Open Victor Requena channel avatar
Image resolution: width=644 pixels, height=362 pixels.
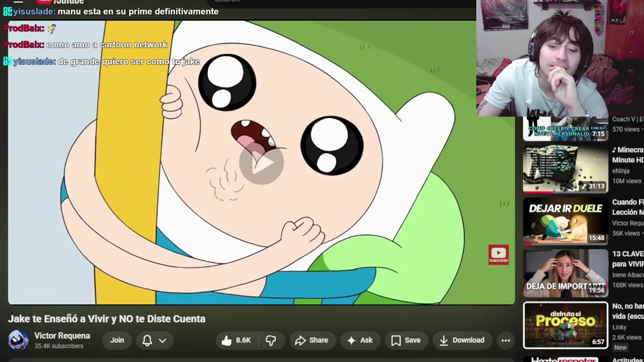click(19, 340)
